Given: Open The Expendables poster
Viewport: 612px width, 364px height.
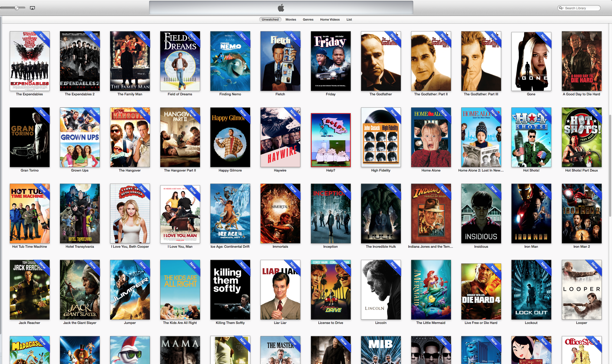Looking at the screenshot, I should [30, 61].
